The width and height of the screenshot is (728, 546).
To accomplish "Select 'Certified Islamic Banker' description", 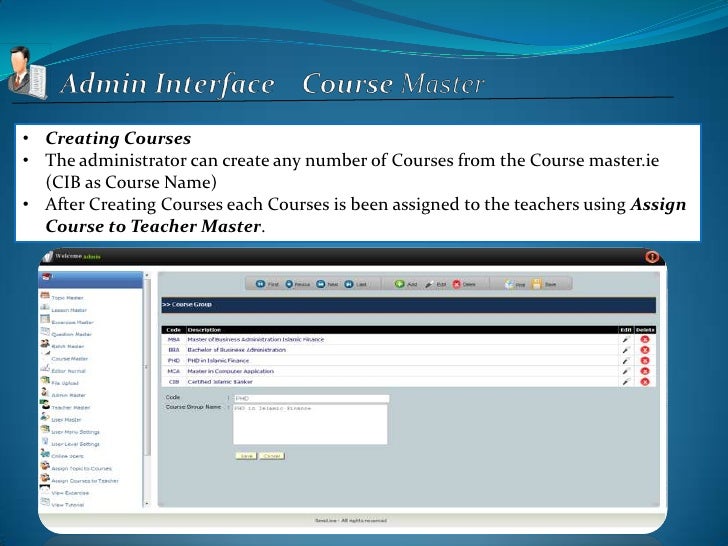I will point(220,382).
